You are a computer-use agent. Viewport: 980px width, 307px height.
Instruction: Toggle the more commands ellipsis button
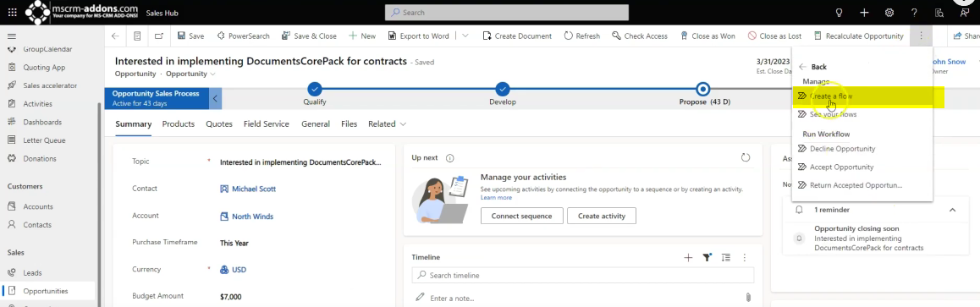pyautogui.click(x=922, y=36)
